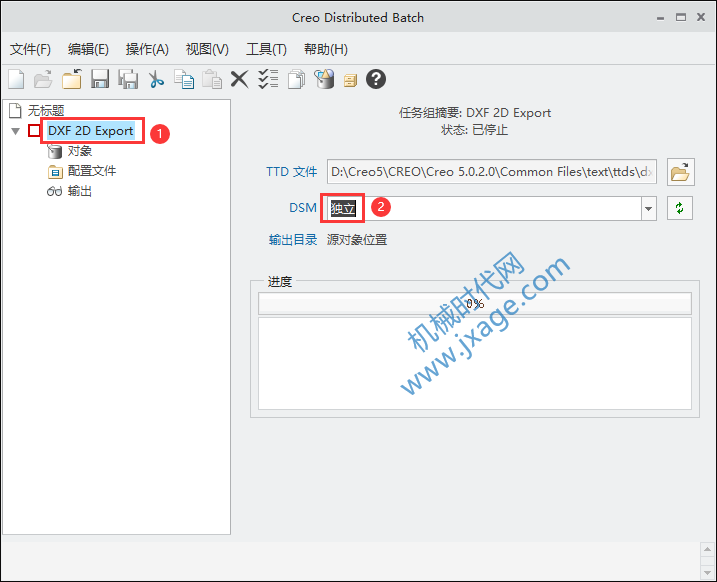Refresh DSM list with green arrows button
This screenshot has height=582, width=717.
pos(680,208)
